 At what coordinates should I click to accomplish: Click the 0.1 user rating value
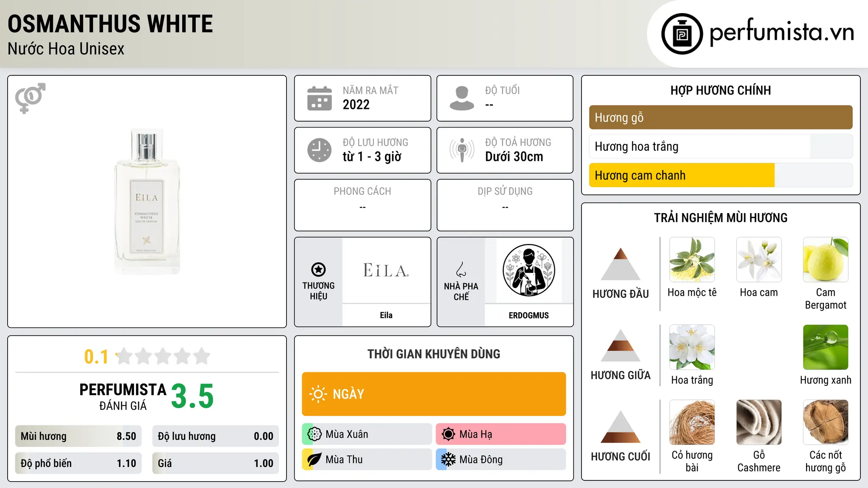coord(96,357)
